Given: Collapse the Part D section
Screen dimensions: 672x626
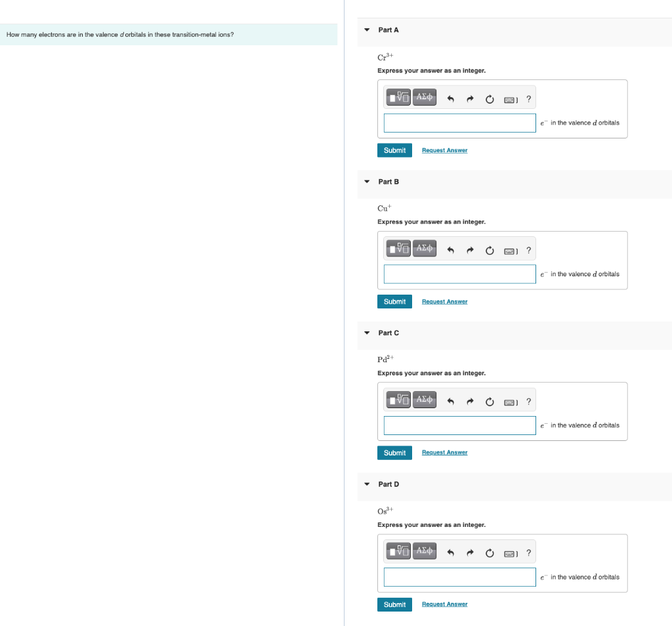Looking at the screenshot, I should point(367,484).
